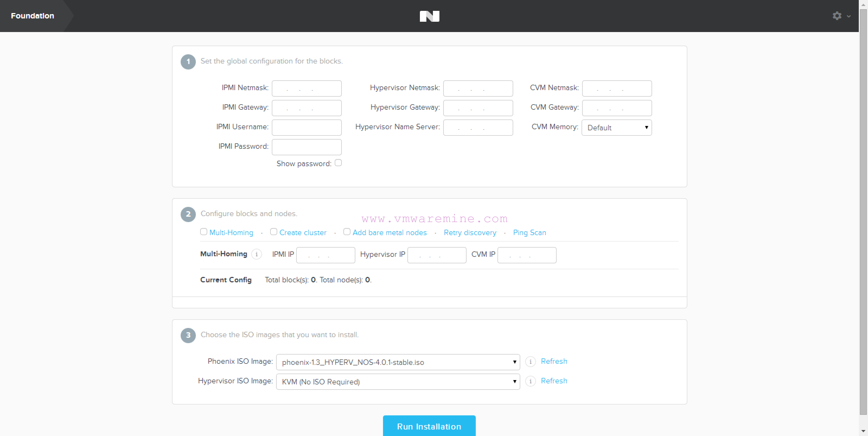The height and width of the screenshot is (436, 868).
Task: Click the Phoenix ISO Image info icon
Action: point(530,362)
